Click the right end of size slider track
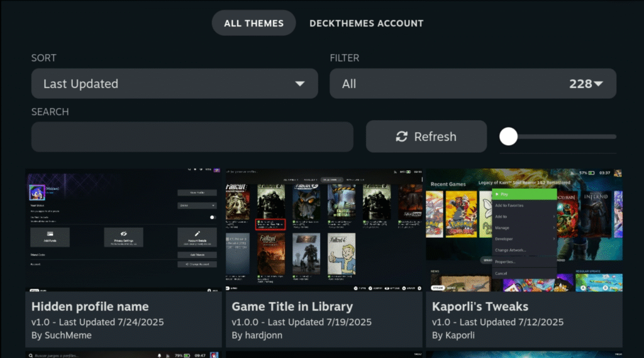644x358 pixels. click(614, 137)
